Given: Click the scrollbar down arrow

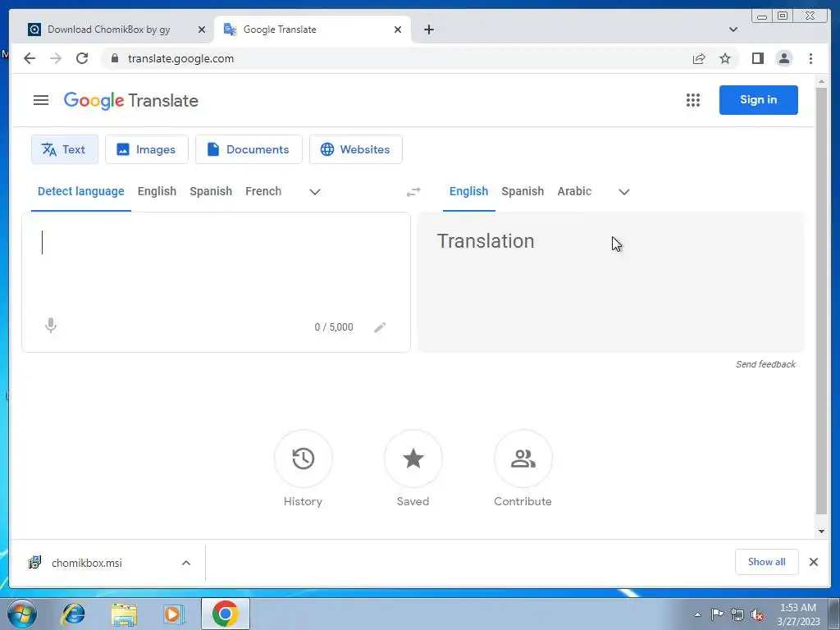Looking at the screenshot, I should tap(821, 532).
